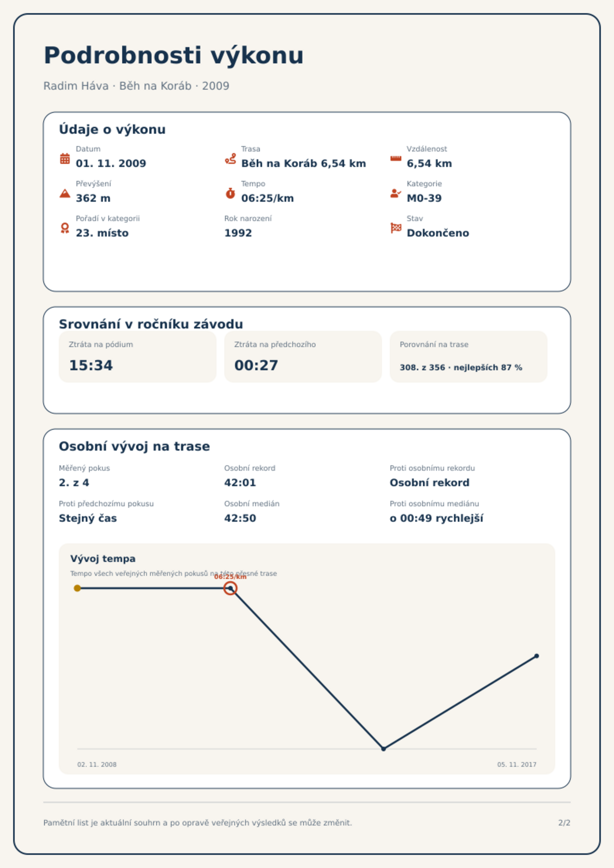614x868 pixels.
Task: Click the stopwatch icon beside Tempo
Action: [x=230, y=193]
